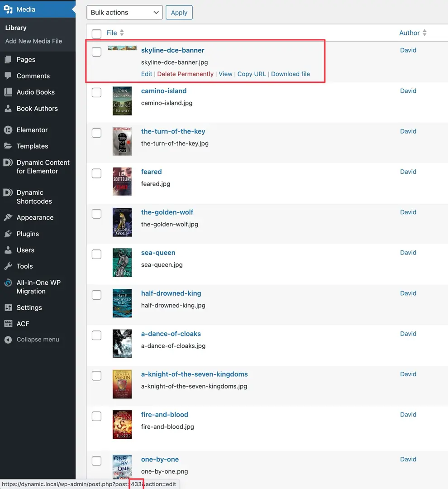
Task: Click the Apply button
Action: tap(179, 12)
